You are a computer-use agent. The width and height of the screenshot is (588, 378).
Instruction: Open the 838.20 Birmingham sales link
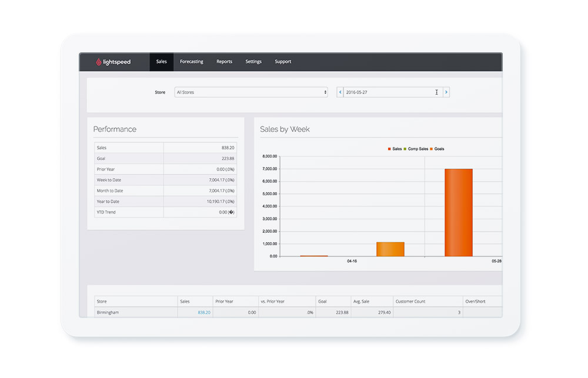[204, 312]
